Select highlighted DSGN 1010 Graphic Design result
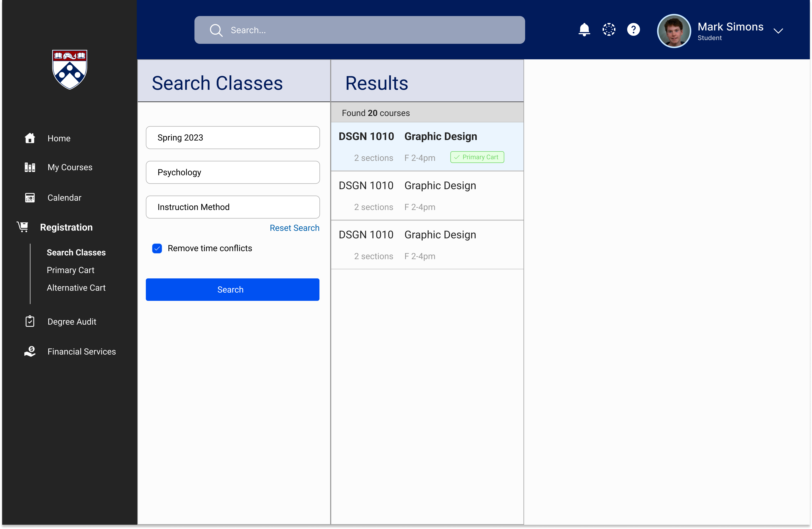 tap(427, 147)
